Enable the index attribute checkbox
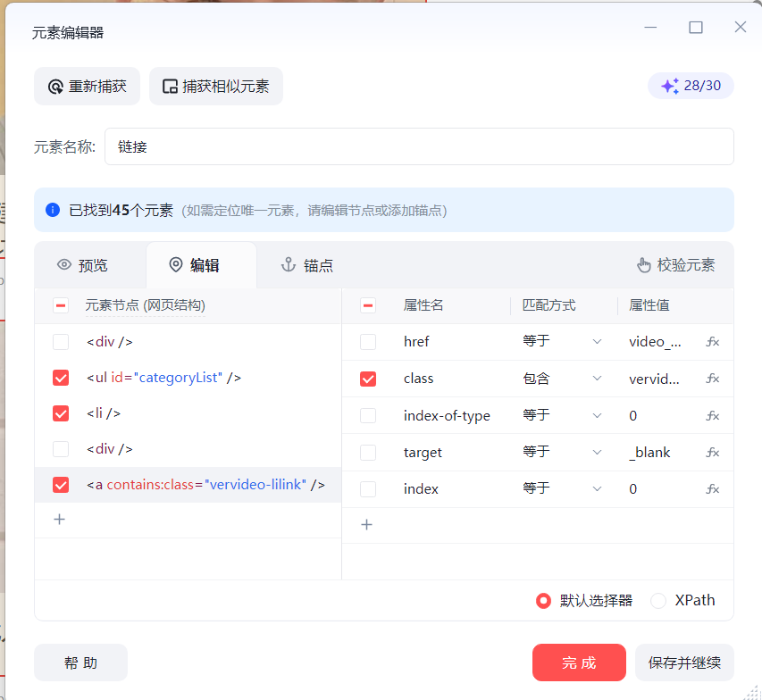The image size is (762, 700). coord(368,489)
